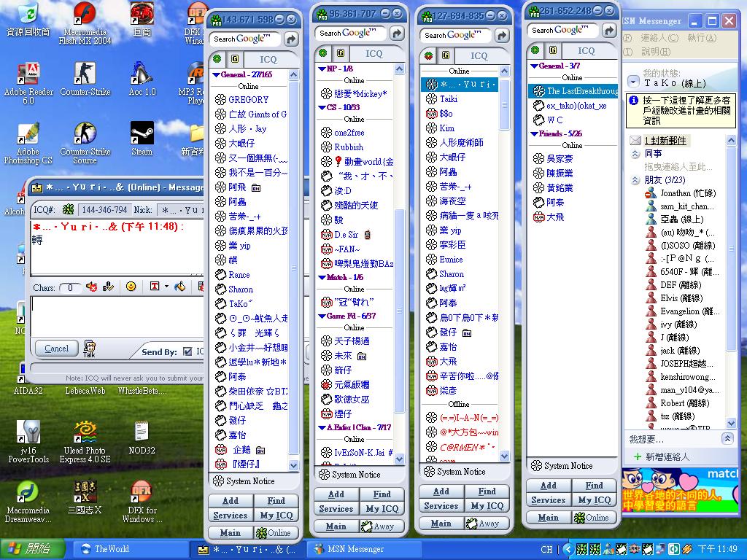This screenshot has height=560, width=747.
Task: Open System Notice in 261-652-248 window
Action: (x=562, y=466)
